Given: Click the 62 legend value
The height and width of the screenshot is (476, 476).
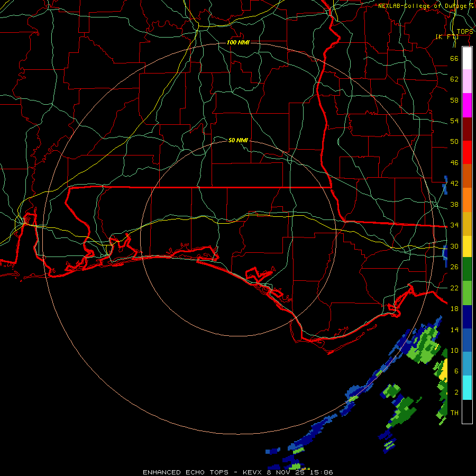Looking at the screenshot, I should (x=454, y=79).
